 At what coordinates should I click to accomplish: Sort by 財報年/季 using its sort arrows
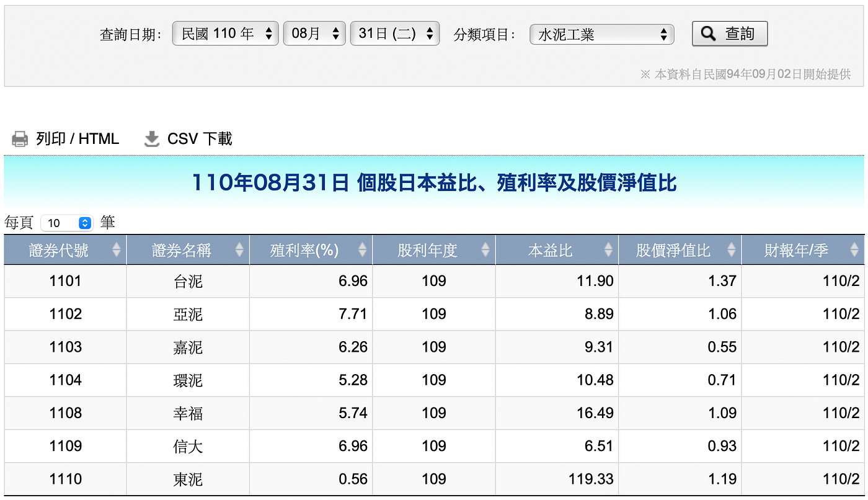point(854,250)
